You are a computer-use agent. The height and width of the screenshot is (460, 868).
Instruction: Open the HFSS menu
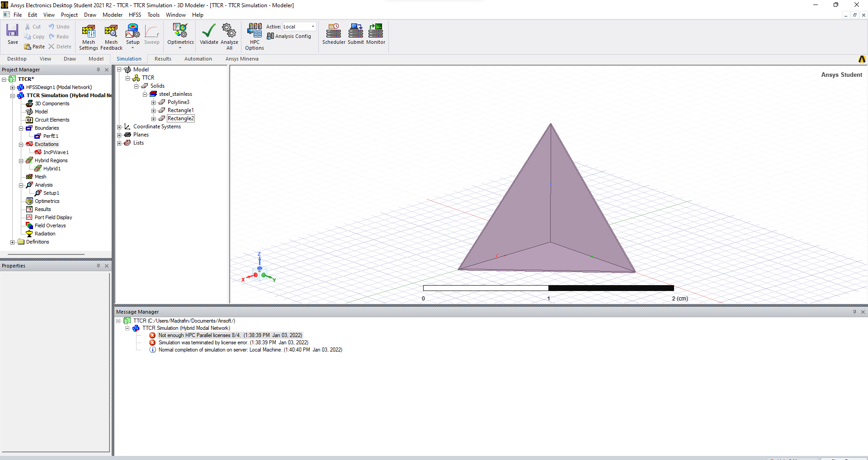click(x=135, y=15)
